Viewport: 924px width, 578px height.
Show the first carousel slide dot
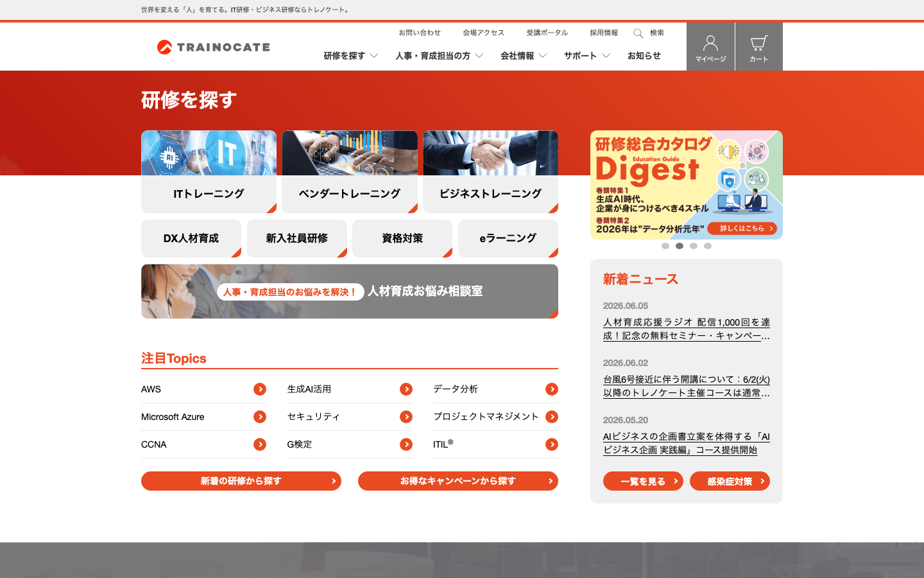(665, 246)
